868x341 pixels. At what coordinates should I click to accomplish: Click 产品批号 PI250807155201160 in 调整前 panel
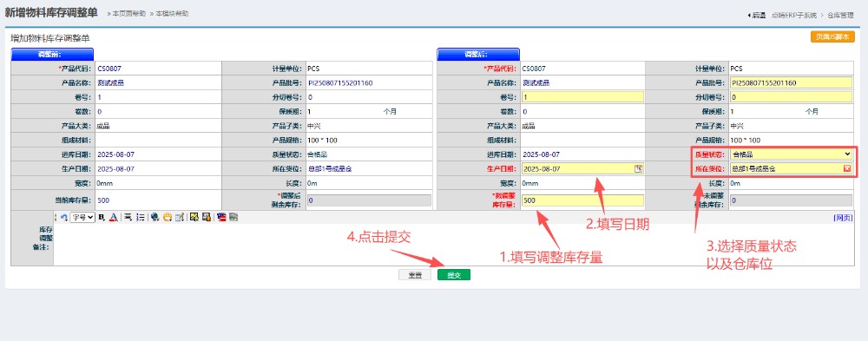coord(340,83)
